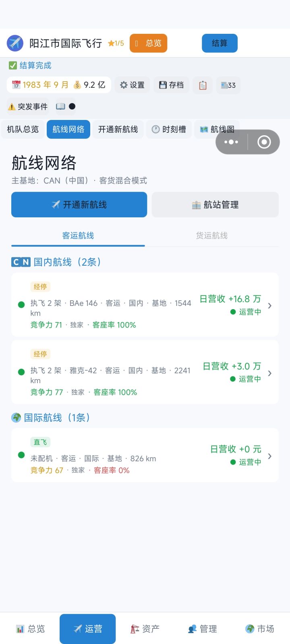Open 机队总览 tab
290x644 pixels.
23,129
